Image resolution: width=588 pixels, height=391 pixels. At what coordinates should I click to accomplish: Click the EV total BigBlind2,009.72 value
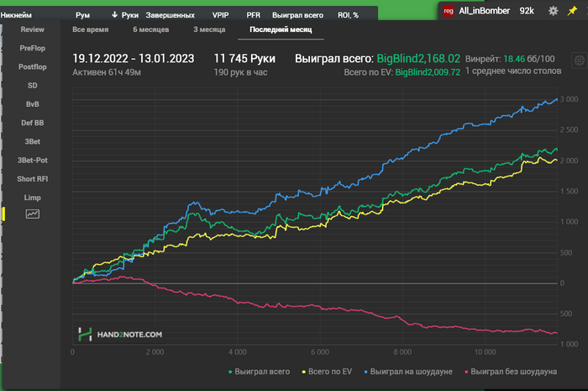click(428, 72)
